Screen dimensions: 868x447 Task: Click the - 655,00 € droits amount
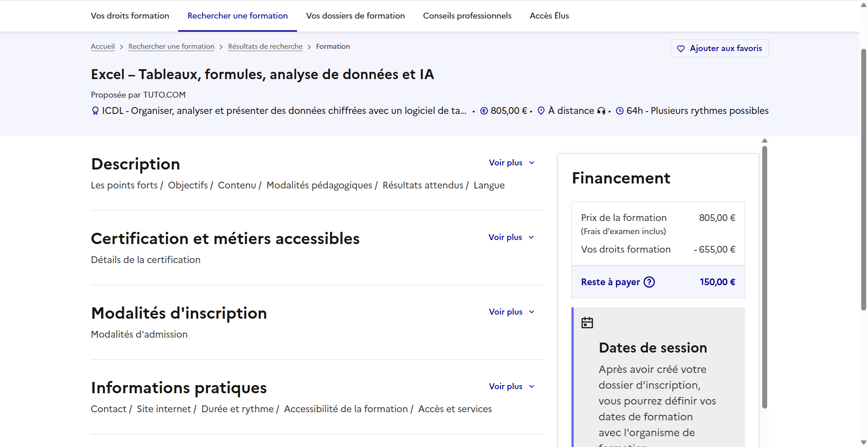[x=715, y=249]
